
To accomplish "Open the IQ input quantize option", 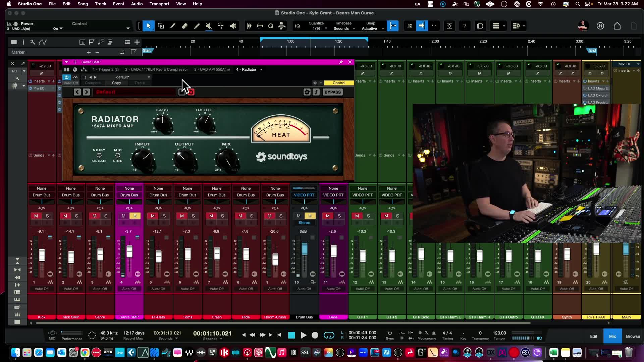I will [x=298, y=26].
